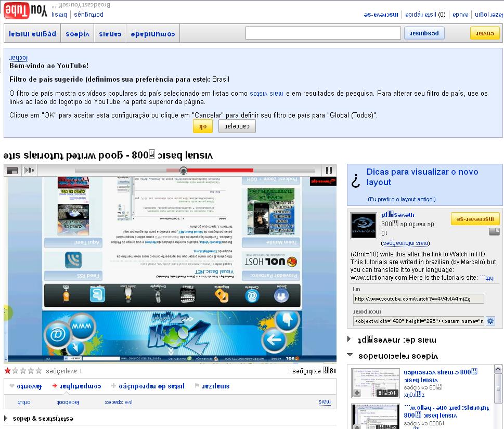Open the vídeos tab
The height and width of the screenshot is (429, 504).
coord(77,33)
